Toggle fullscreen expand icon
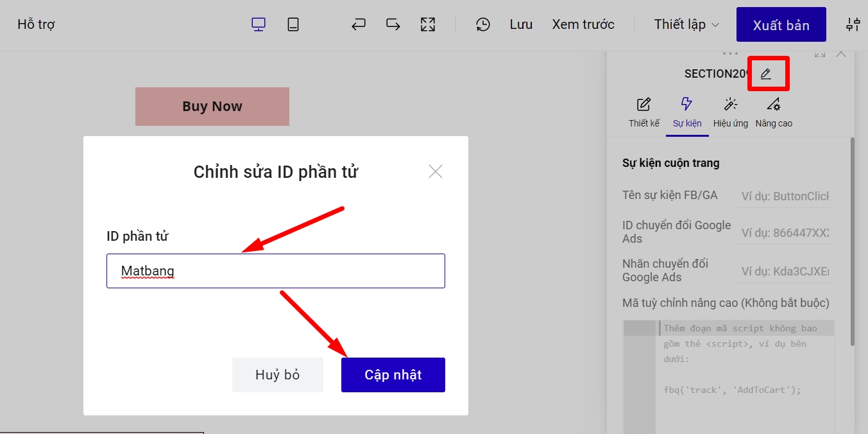 pos(428,24)
